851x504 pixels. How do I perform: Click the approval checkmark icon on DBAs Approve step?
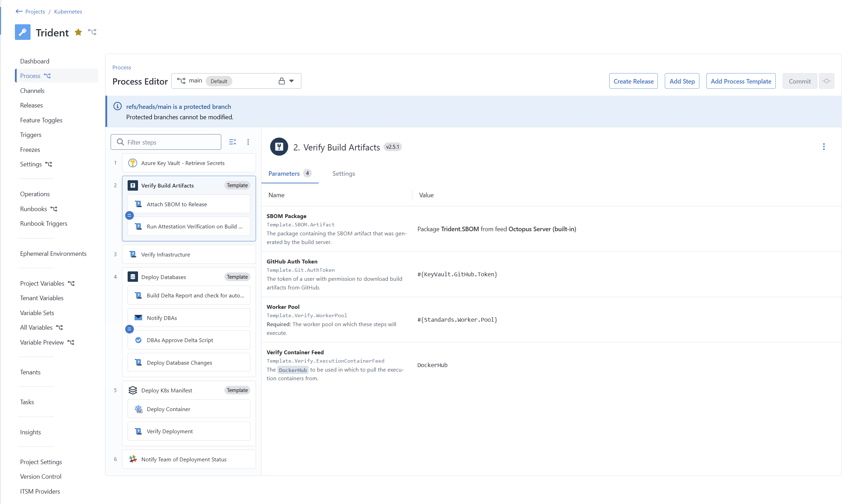click(x=139, y=340)
